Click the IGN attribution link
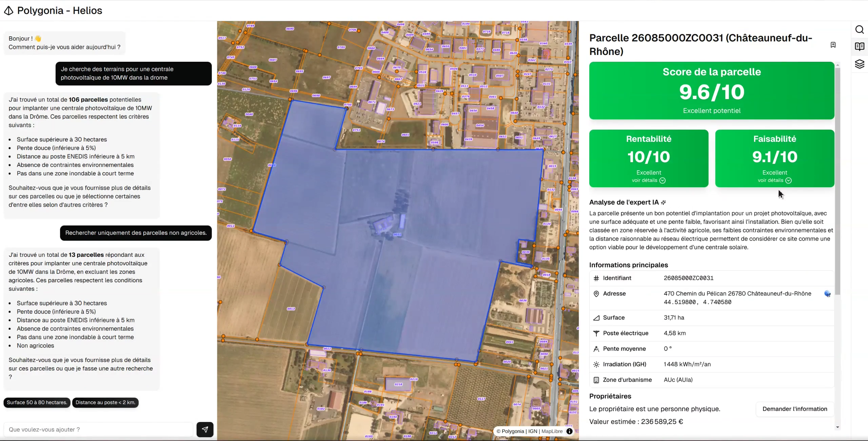Screen dimensions: 868x441 533,431
